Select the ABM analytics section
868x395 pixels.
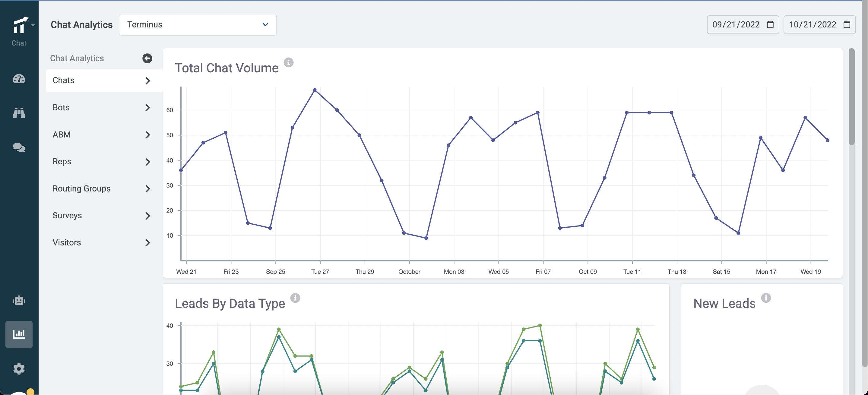tap(104, 135)
